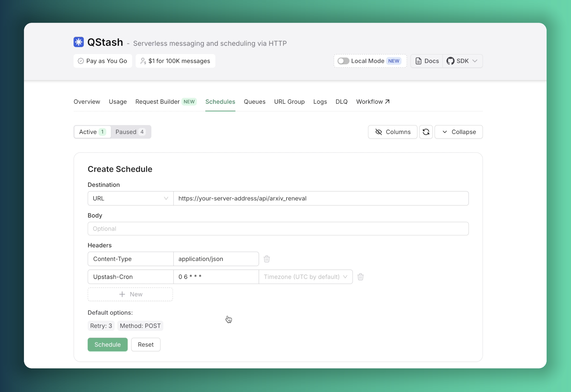This screenshot has height=392, width=571.
Task: Switch to Paused schedules filter
Action: pos(131,132)
